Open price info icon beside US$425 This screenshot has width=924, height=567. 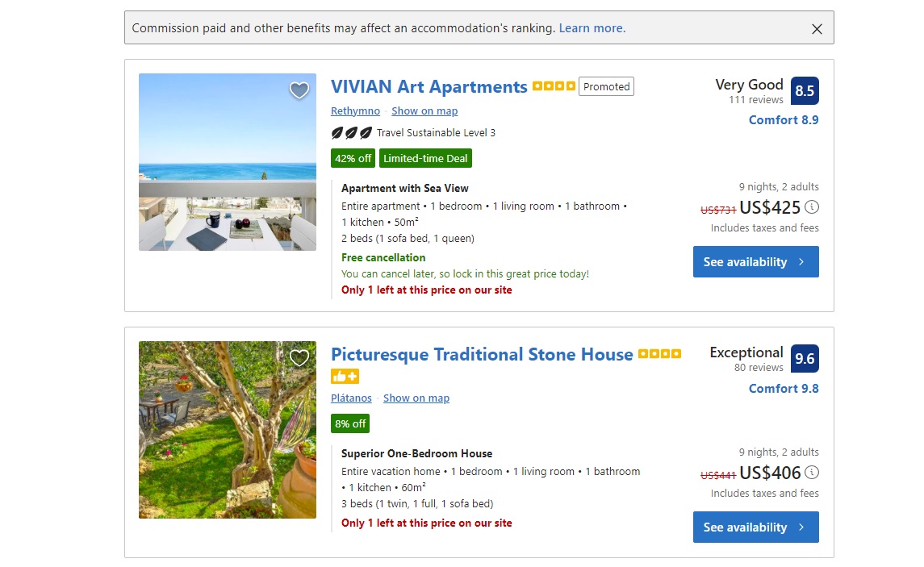coord(813,207)
